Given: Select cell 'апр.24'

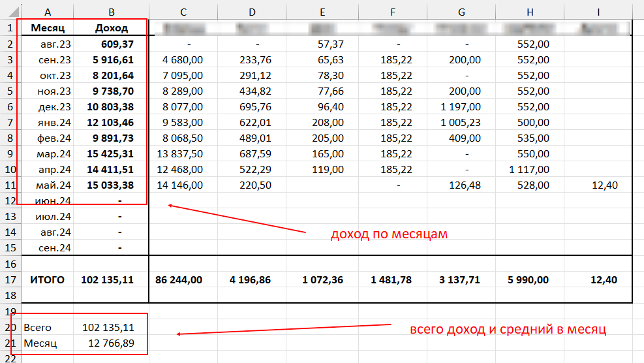Looking at the screenshot, I should tap(47, 169).
